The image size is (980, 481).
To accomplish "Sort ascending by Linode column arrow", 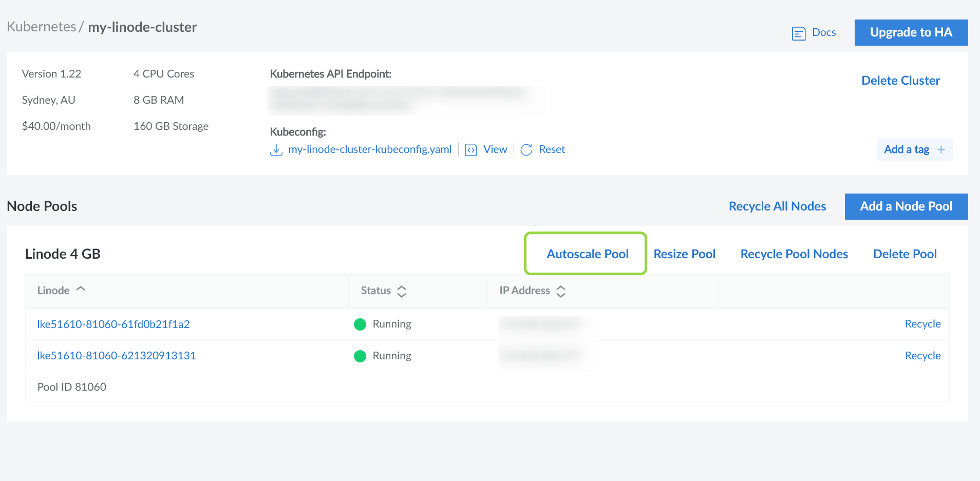I will coord(81,290).
